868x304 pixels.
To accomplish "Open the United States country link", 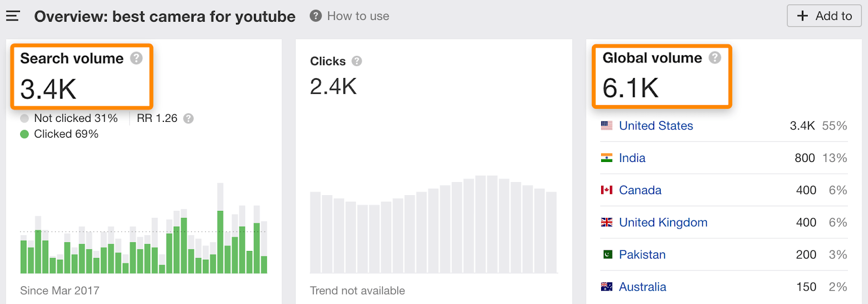I will pos(656,126).
